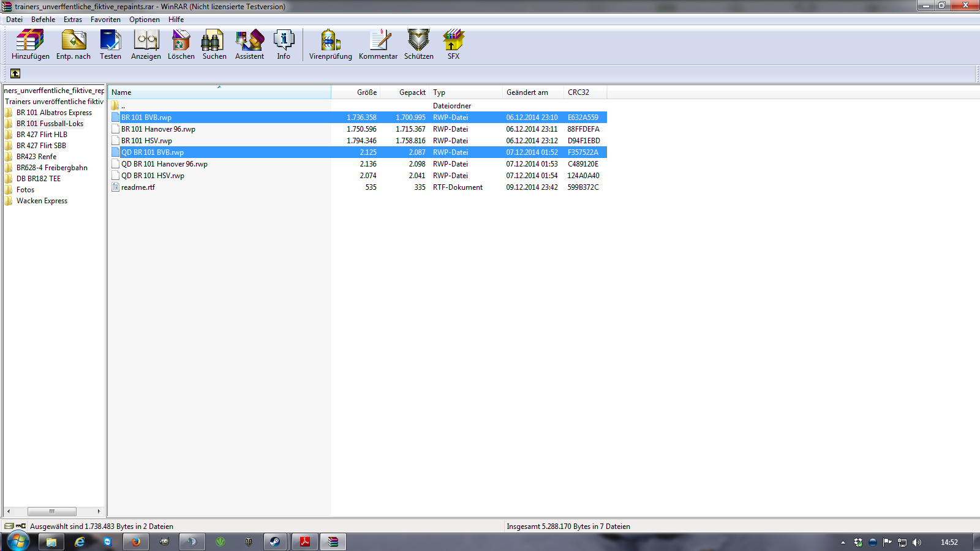
Task: Switch to Steam in the taskbar
Action: pos(276,542)
